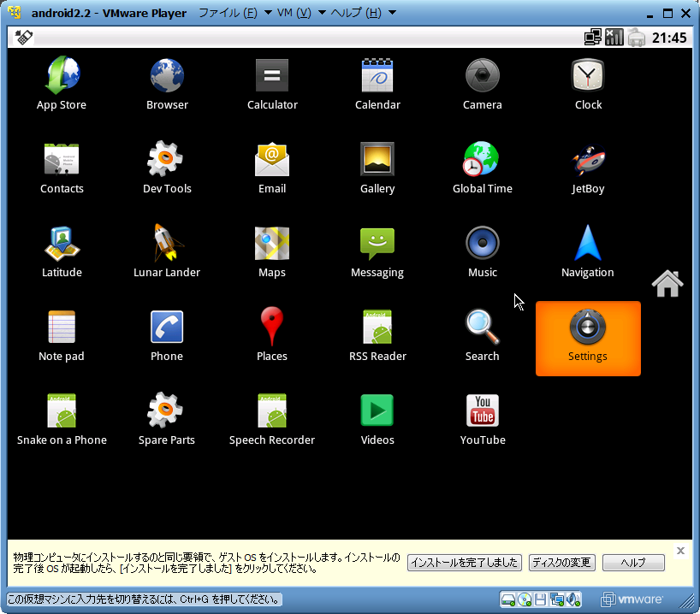
Task: Click the Android network status icon
Action: pos(593,38)
